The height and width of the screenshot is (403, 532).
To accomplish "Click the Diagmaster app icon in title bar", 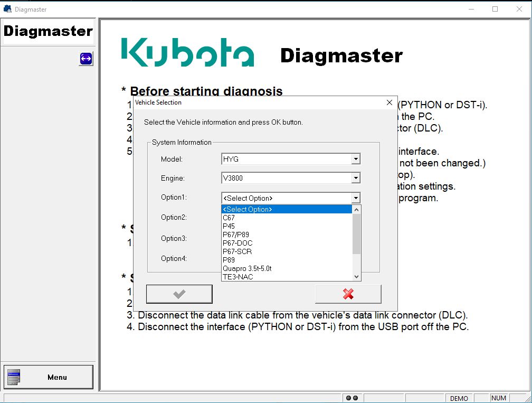I will coord(7,9).
